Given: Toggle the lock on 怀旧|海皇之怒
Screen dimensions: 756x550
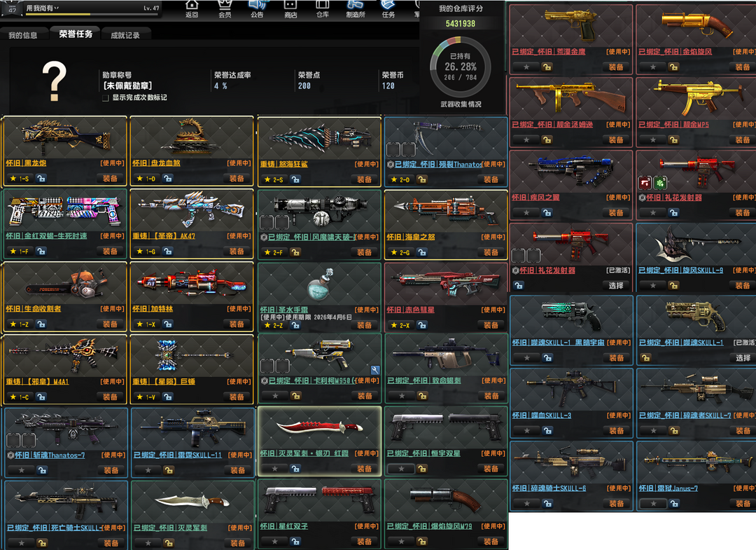Looking at the screenshot, I should click(x=421, y=252).
